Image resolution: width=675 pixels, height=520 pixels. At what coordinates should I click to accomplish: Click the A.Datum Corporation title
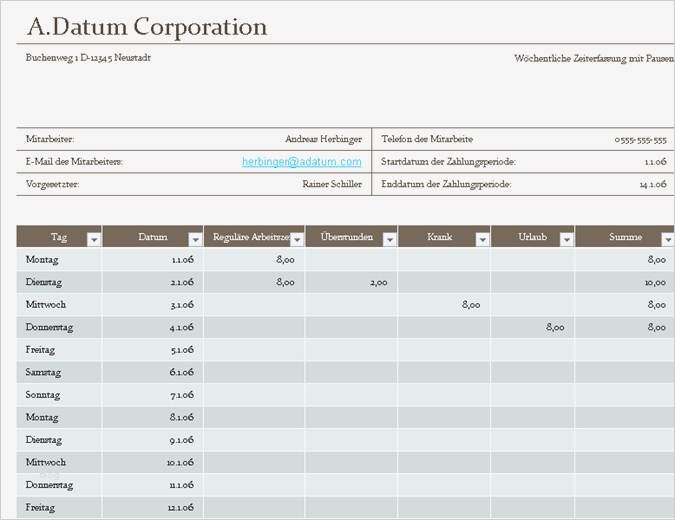[147, 27]
